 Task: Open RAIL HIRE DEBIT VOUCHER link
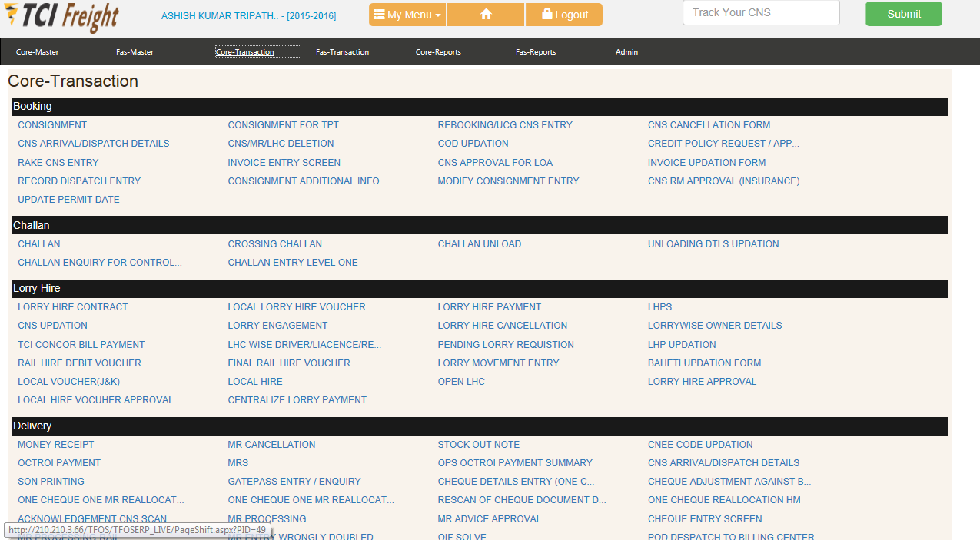pos(80,363)
